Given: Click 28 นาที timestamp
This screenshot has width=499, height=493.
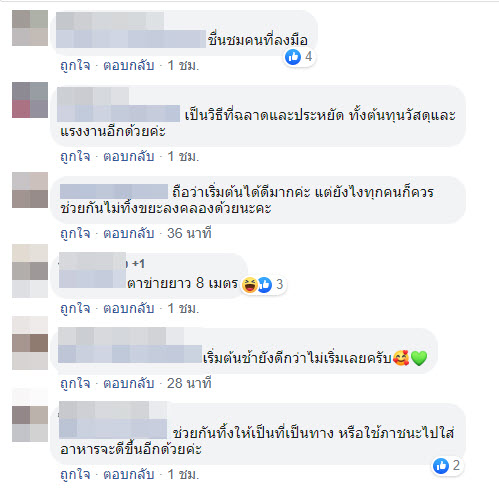Looking at the screenshot, I should click(x=189, y=383).
